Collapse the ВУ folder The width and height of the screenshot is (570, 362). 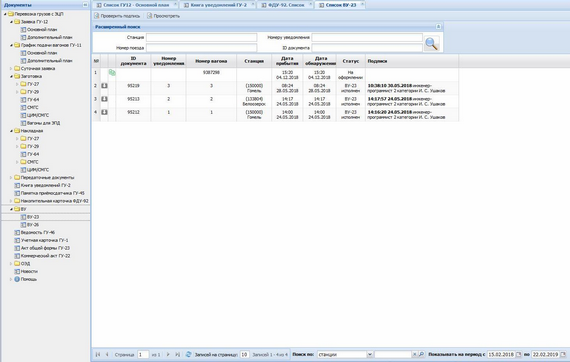tap(11, 209)
